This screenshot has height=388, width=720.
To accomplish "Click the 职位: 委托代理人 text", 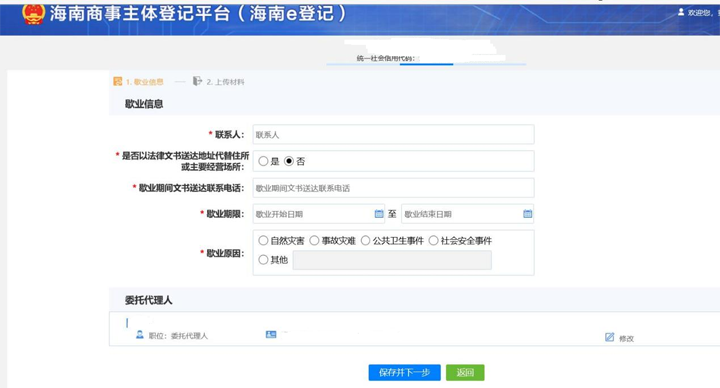I will (178, 336).
